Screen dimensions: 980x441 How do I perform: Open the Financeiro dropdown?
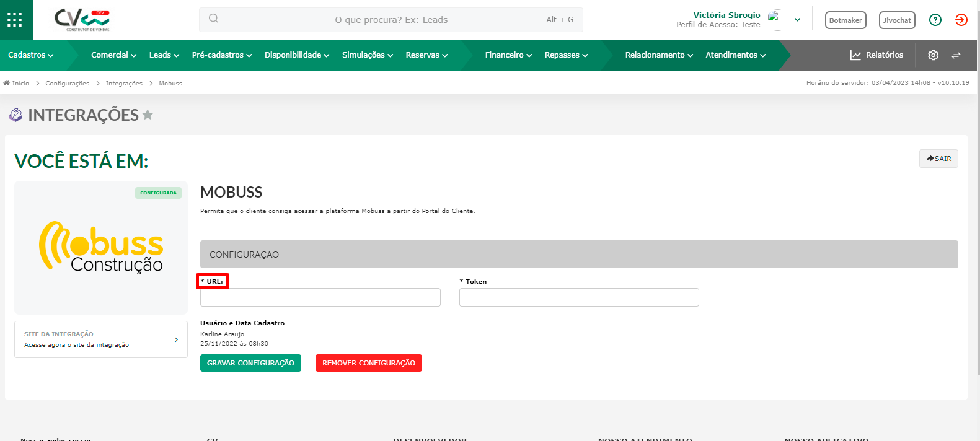[x=508, y=55]
